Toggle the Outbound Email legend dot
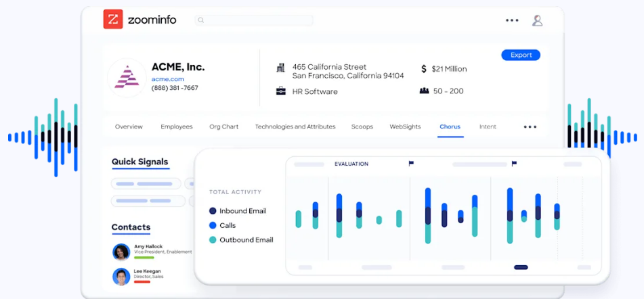The width and height of the screenshot is (644, 299). coord(213,240)
